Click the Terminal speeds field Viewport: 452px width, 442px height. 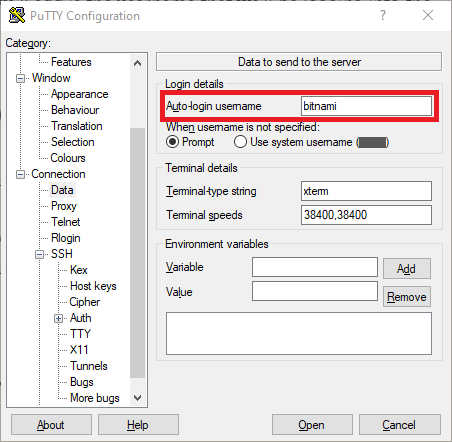point(366,215)
